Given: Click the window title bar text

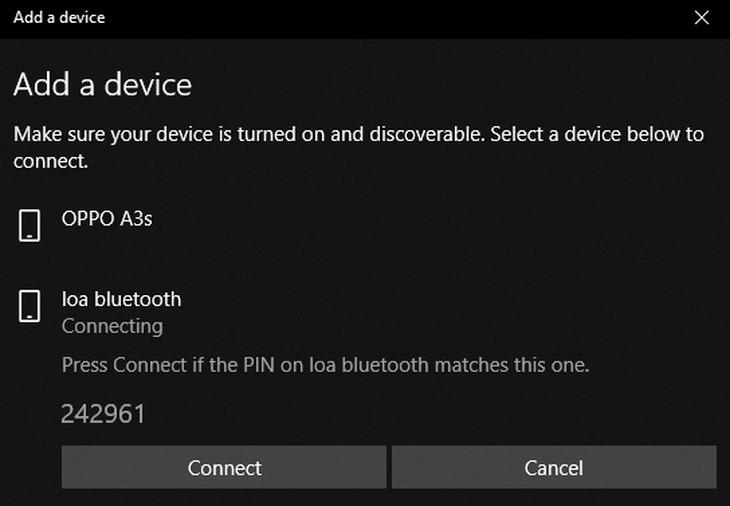Looking at the screenshot, I should (59, 17).
